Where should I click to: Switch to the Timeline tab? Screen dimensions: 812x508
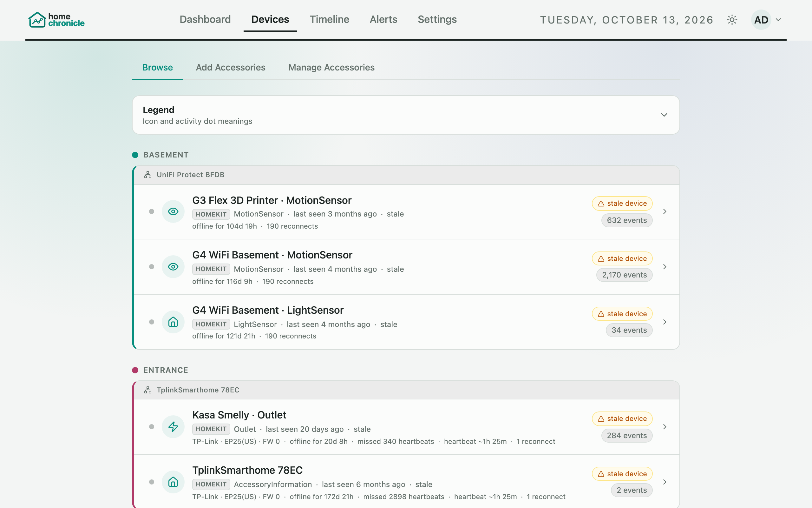329,19
